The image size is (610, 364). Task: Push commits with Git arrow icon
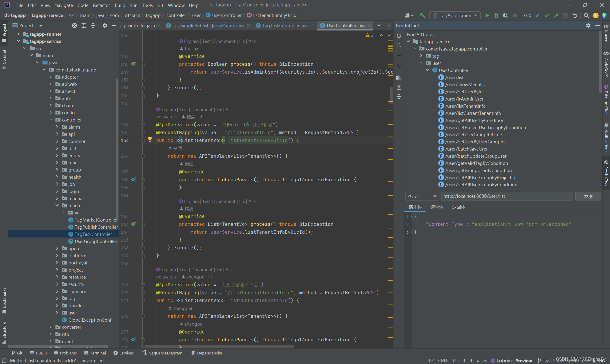point(556,15)
